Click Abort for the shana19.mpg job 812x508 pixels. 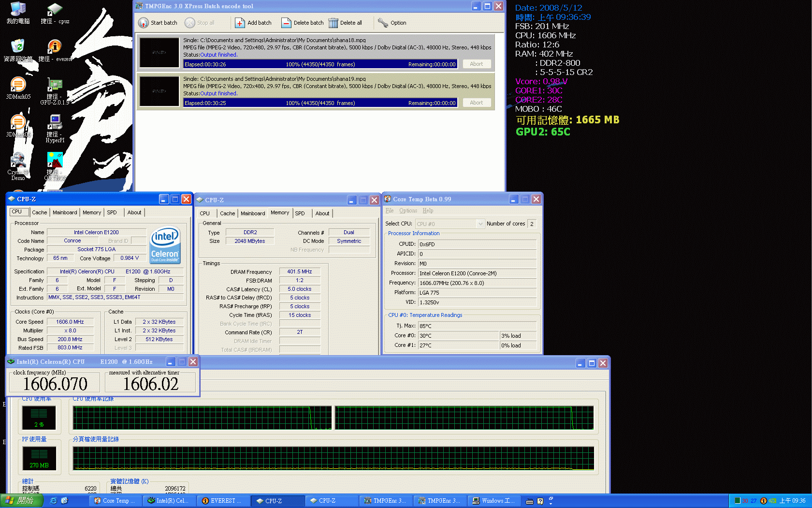coord(477,103)
